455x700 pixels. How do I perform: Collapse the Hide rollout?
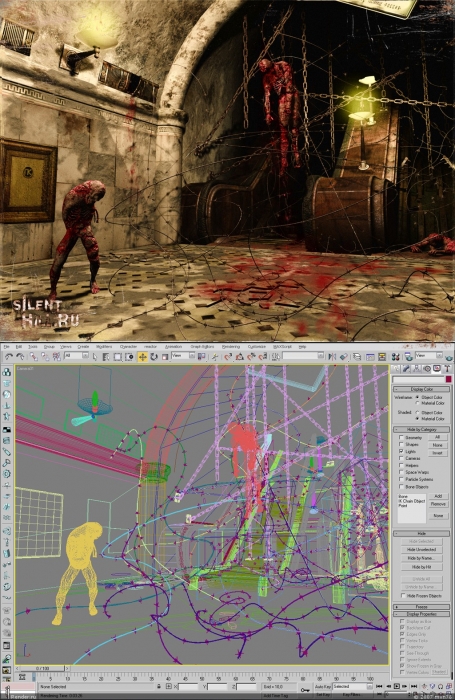pyautogui.click(x=421, y=533)
